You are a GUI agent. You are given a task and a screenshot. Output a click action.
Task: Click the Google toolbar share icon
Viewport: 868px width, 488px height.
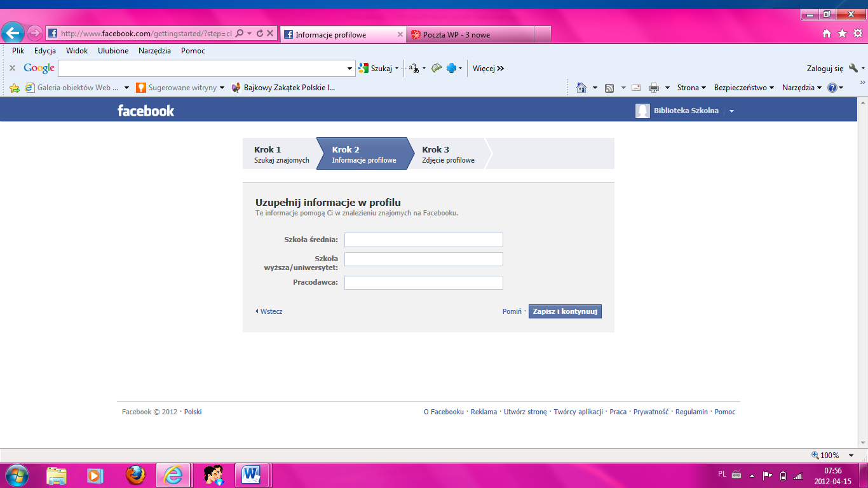coord(436,68)
